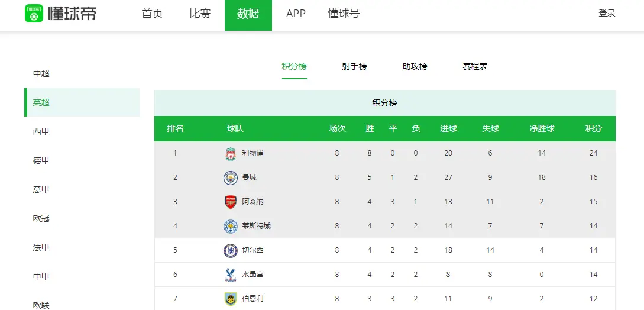Switch to the 助攻榜 tab
Viewport: 644px width, 310px height.
[x=415, y=67]
